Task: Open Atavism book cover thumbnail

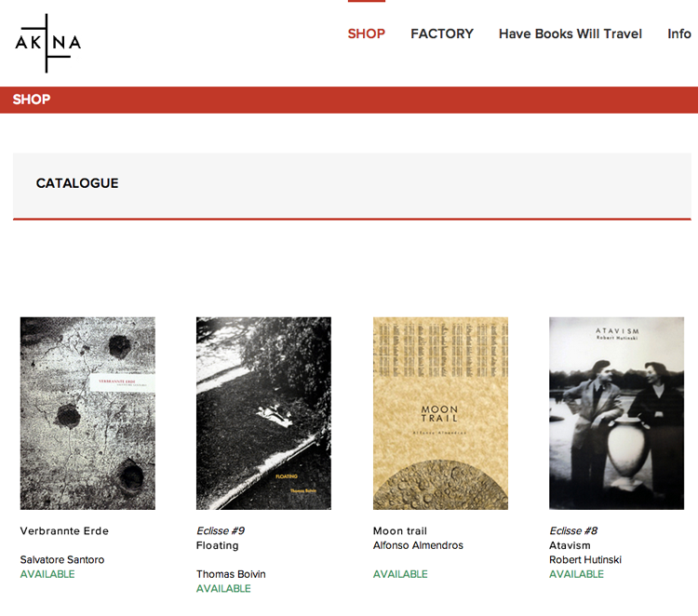Action: pyautogui.click(x=616, y=413)
